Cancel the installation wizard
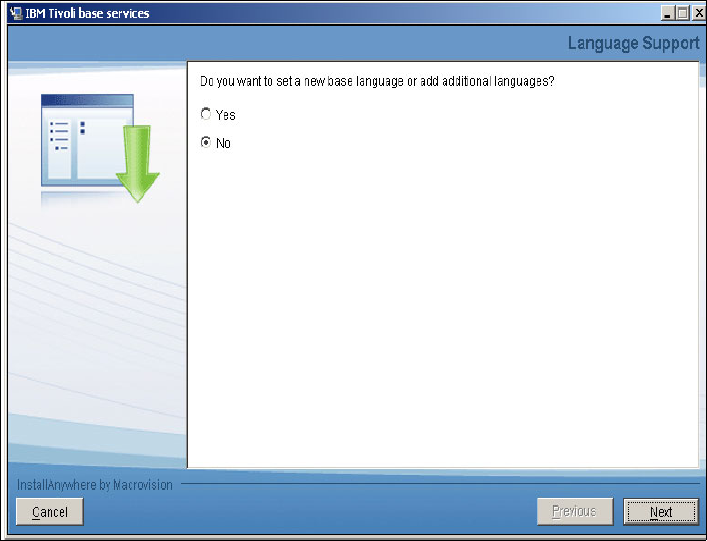The width and height of the screenshot is (707, 541). 50,512
